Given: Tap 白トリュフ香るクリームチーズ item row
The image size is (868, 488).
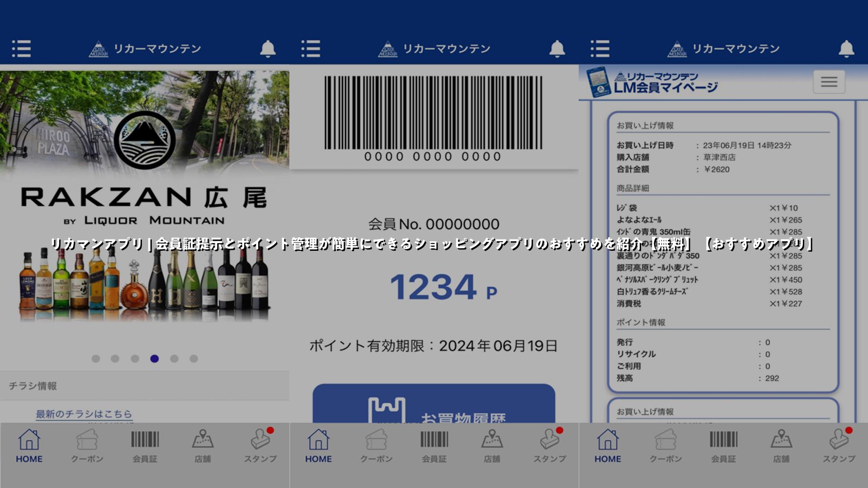Looking at the screenshot, I should point(723,292).
